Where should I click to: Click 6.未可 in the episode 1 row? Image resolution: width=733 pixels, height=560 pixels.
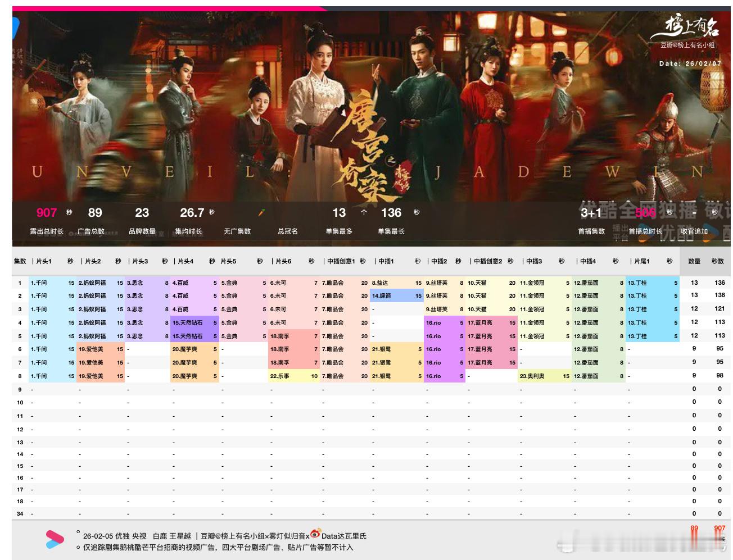pos(278,283)
